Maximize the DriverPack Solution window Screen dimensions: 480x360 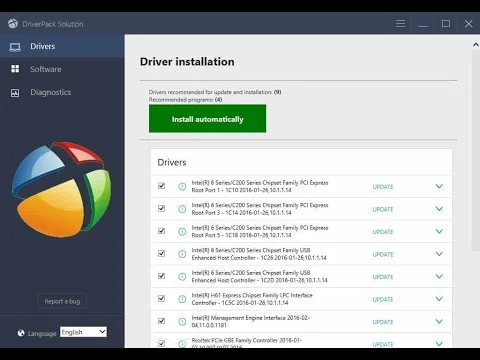coord(446,24)
